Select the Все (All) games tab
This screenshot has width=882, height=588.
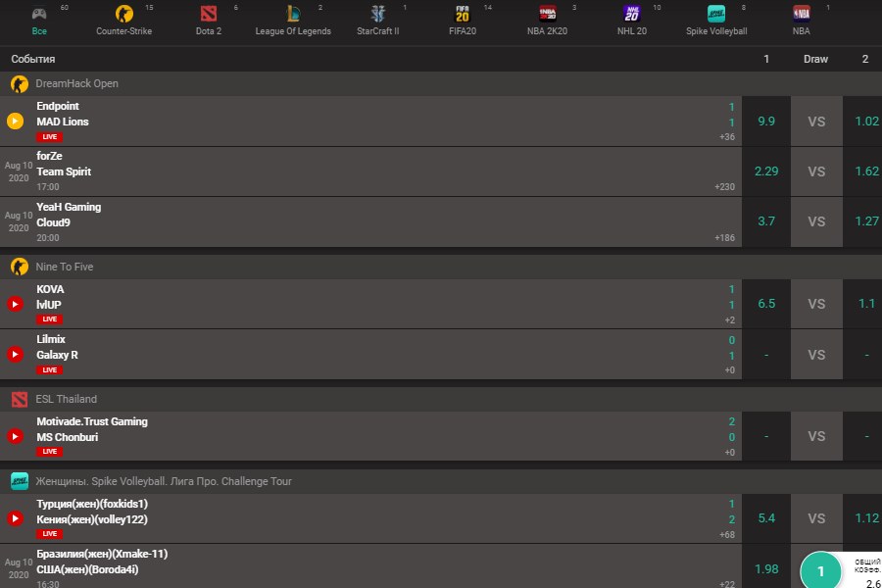tap(39, 20)
